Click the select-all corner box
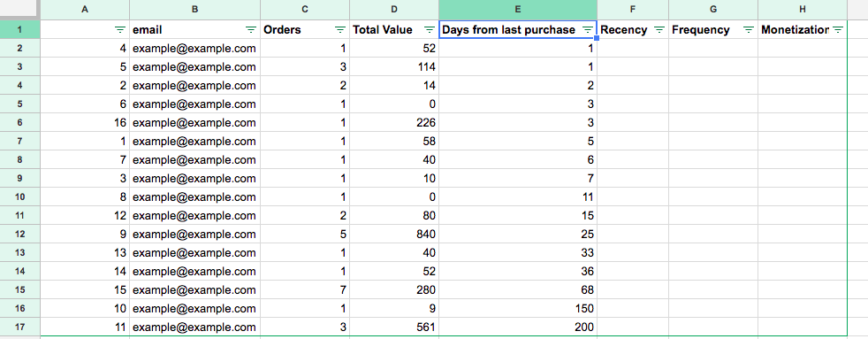The image size is (868, 339). (x=20, y=10)
